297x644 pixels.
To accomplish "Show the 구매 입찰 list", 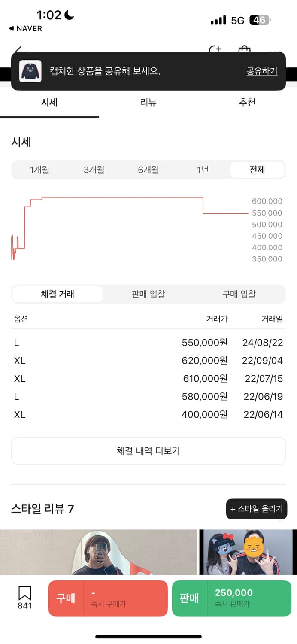I will 239,294.
